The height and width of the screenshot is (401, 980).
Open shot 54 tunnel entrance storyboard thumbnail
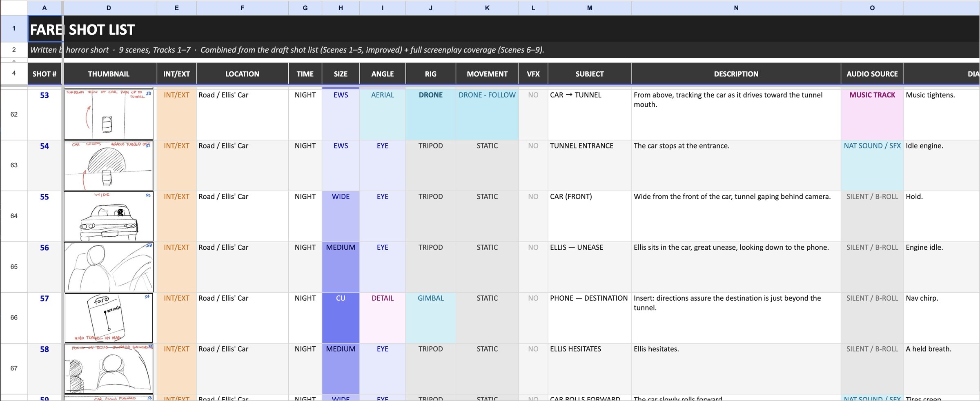coord(109,165)
